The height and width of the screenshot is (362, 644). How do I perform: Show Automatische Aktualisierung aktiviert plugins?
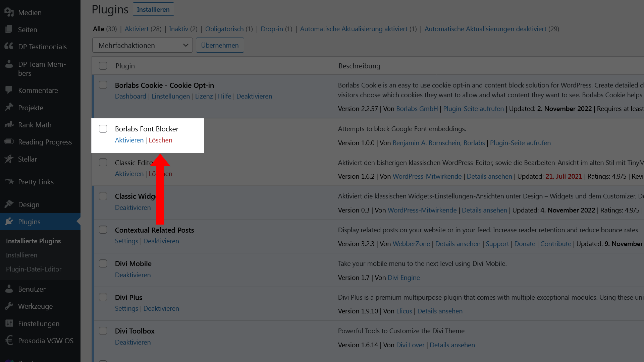tap(354, 29)
